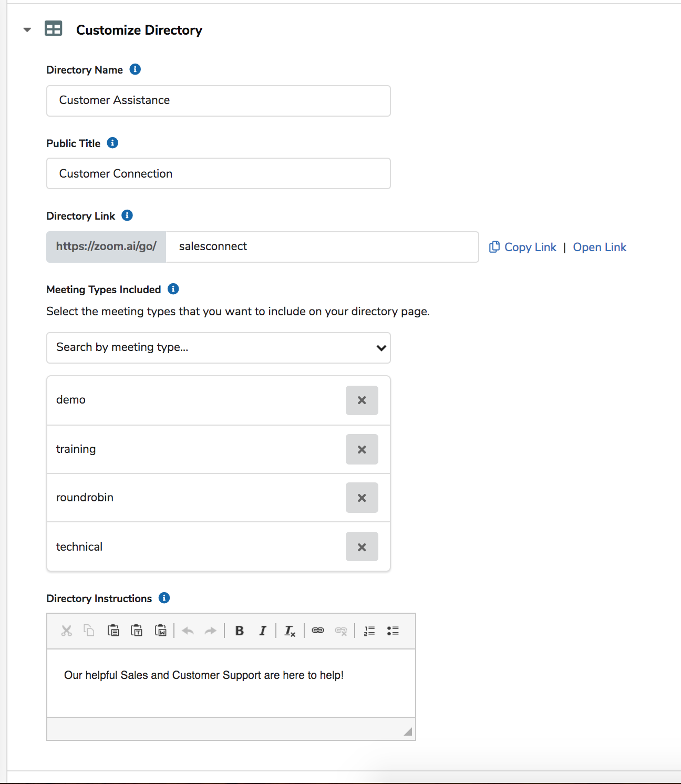Image resolution: width=681 pixels, height=784 pixels.
Task: Open the Search by meeting type dropdown
Action: pyautogui.click(x=219, y=347)
